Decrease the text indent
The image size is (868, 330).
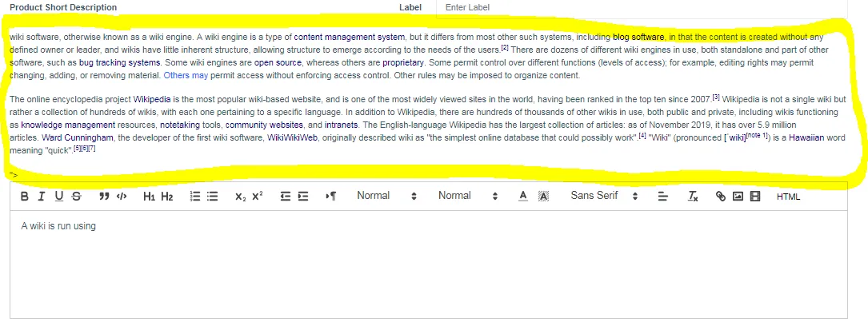click(285, 197)
